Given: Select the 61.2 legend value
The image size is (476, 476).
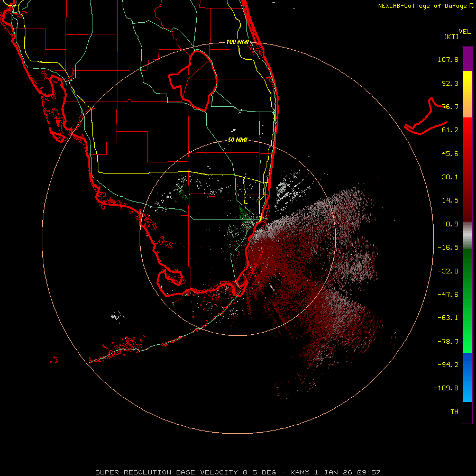Looking at the screenshot, I should [x=450, y=130].
